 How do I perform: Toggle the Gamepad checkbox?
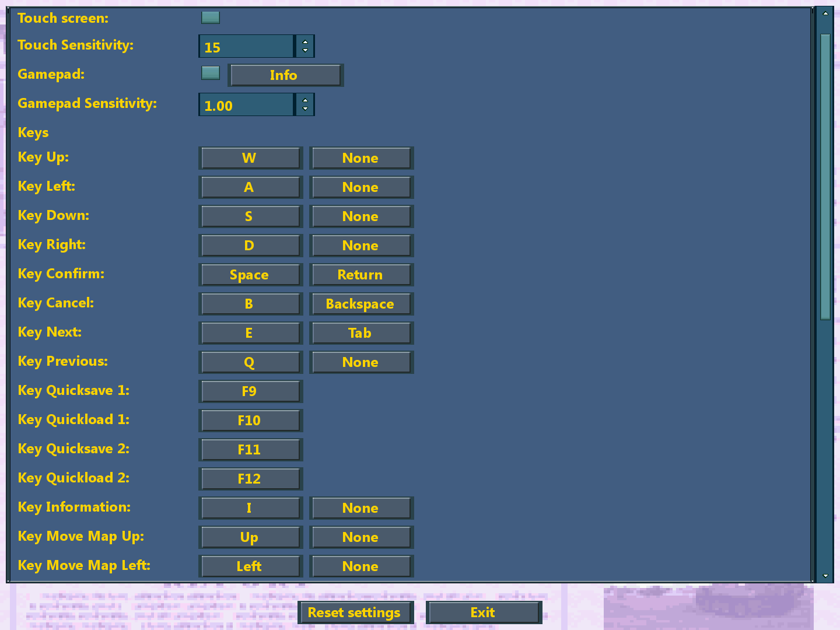(x=211, y=73)
